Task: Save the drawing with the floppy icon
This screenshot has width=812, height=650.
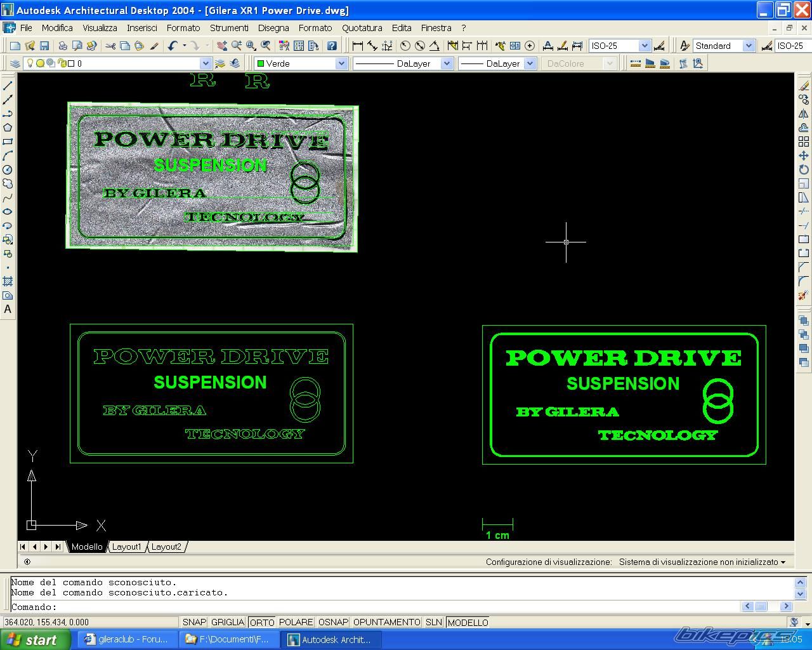Action: click(x=44, y=46)
